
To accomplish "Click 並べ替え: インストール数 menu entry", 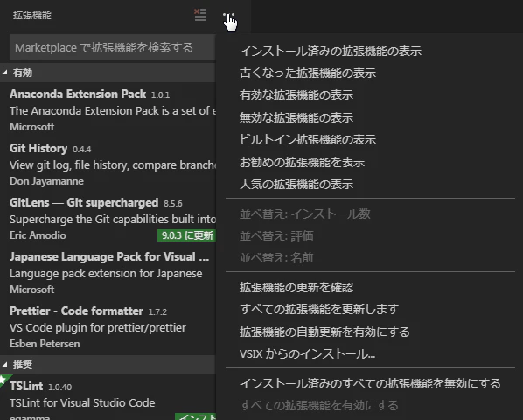I will [370, 213].
